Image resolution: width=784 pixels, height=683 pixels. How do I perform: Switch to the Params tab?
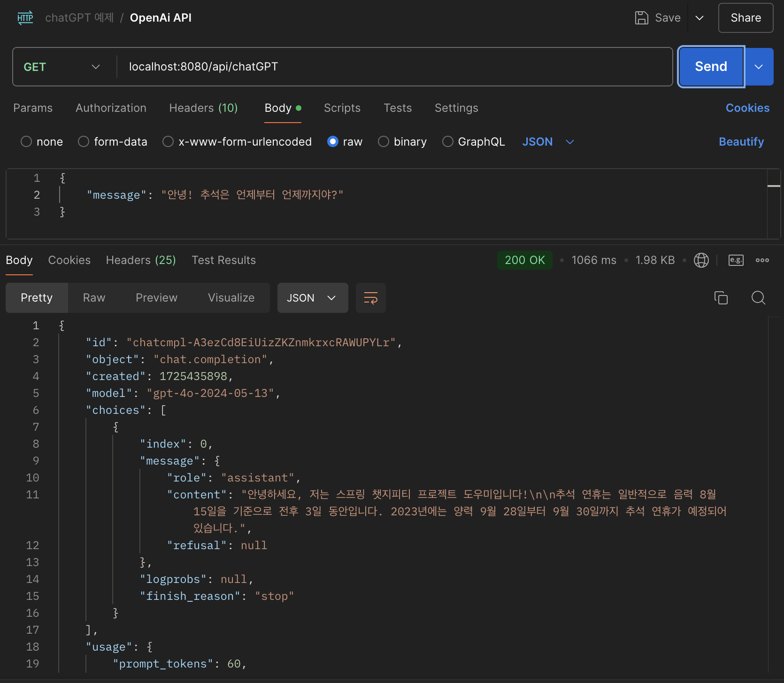click(x=33, y=108)
